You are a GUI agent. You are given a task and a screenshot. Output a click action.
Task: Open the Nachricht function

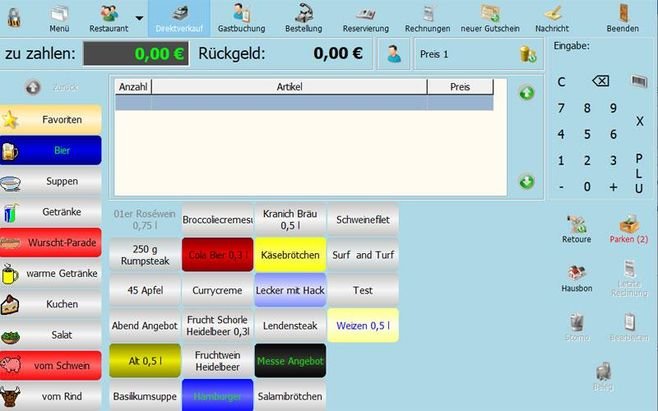(552, 19)
